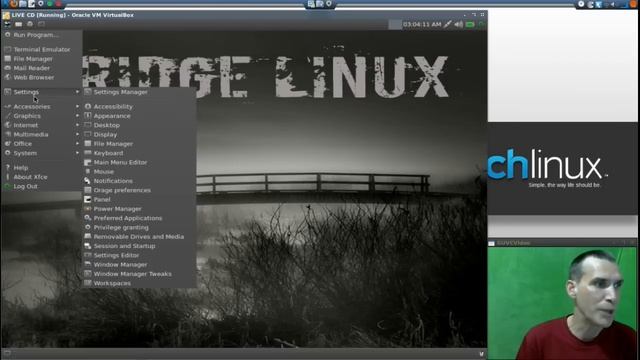This screenshot has width=640, height=360.
Task: Expand the System submenu arrow
Action: click(77, 153)
